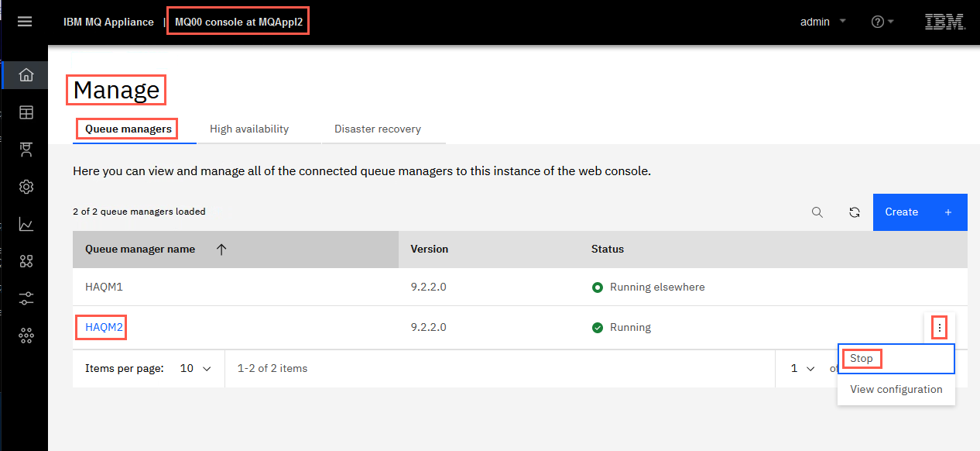Open the Items per page dropdown
Image resolution: width=980 pixels, height=451 pixels.
coord(195,369)
